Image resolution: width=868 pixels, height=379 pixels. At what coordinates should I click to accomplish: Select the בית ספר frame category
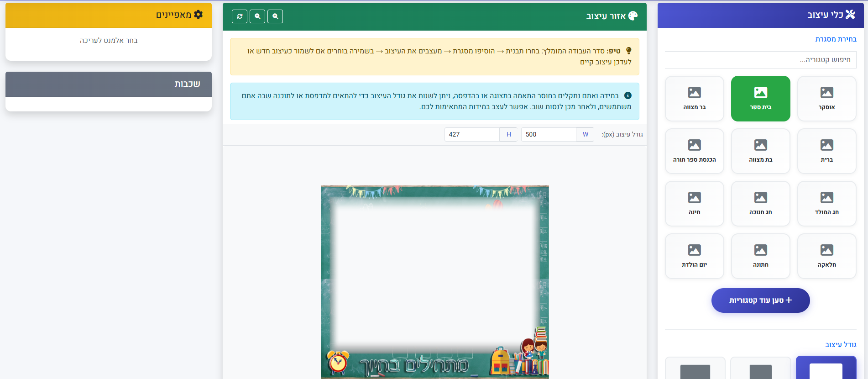click(760, 99)
